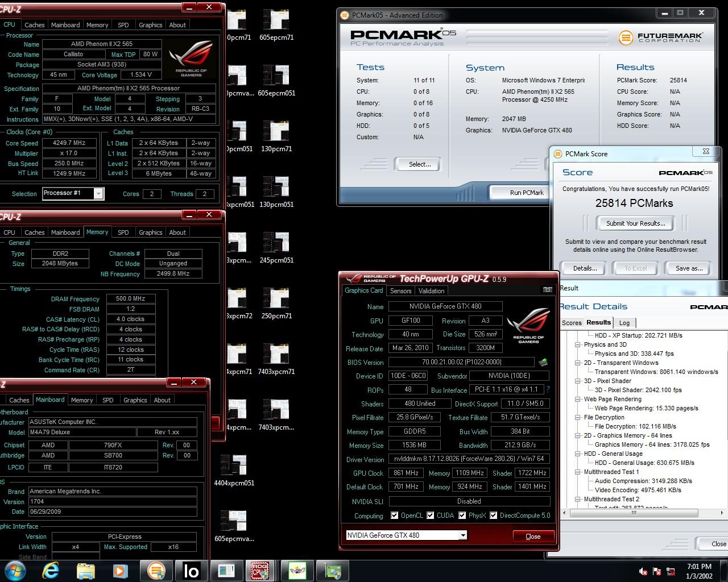Click the Run PCMark button
This screenshot has height=582, width=728.
pyautogui.click(x=526, y=193)
